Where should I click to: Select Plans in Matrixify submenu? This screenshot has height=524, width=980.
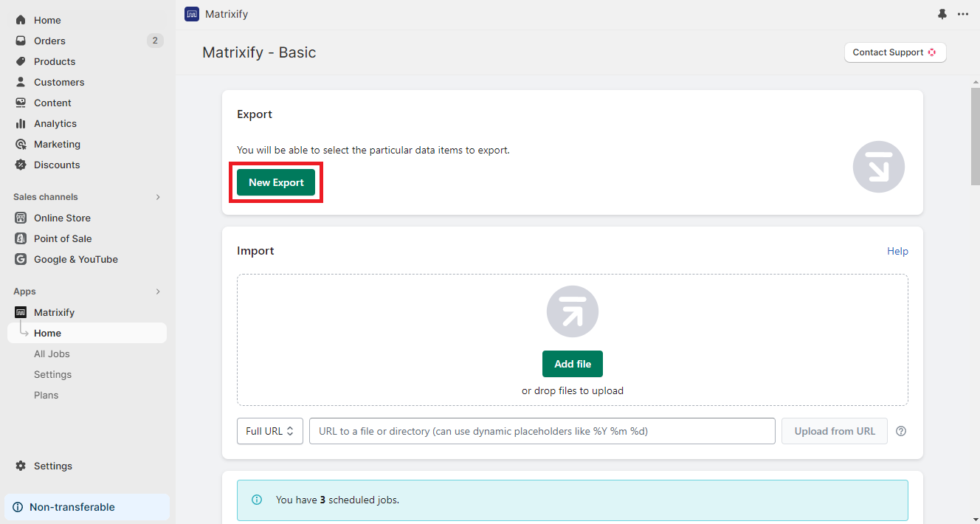(x=46, y=395)
